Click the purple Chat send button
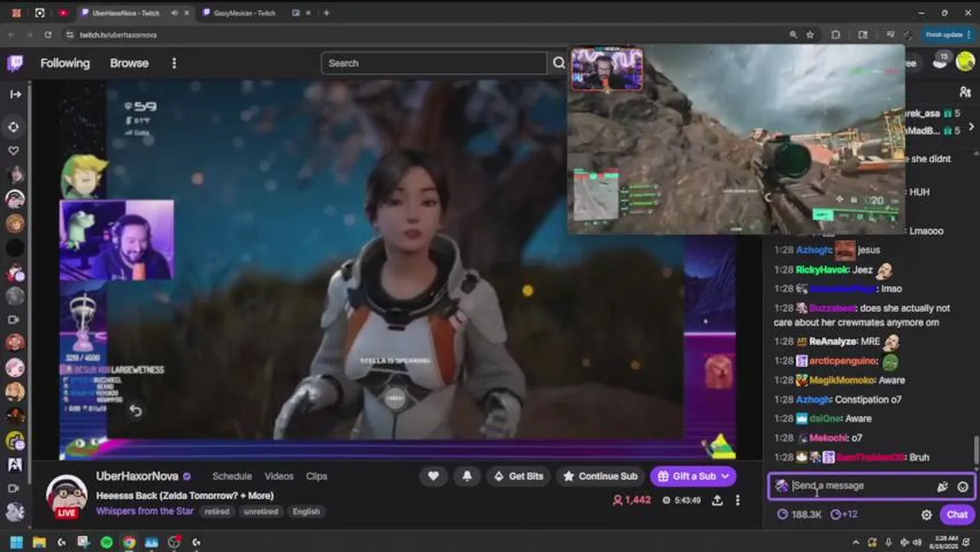The height and width of the screenshot is (552, 980). (x=957, y=514)
